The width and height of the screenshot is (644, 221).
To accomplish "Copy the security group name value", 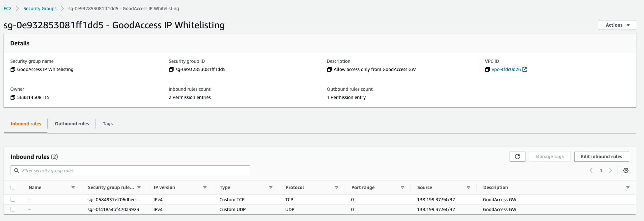I will pyautogui.click(x=13, y=69).
